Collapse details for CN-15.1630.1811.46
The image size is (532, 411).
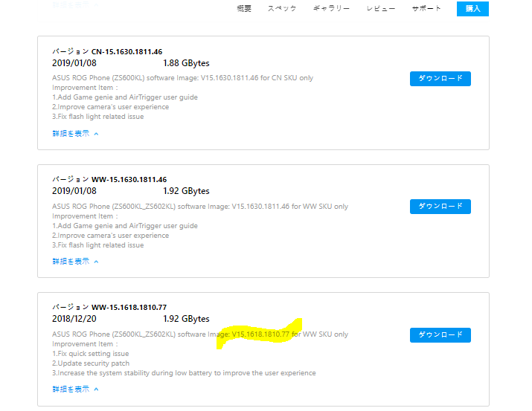[x=75, y=134]
